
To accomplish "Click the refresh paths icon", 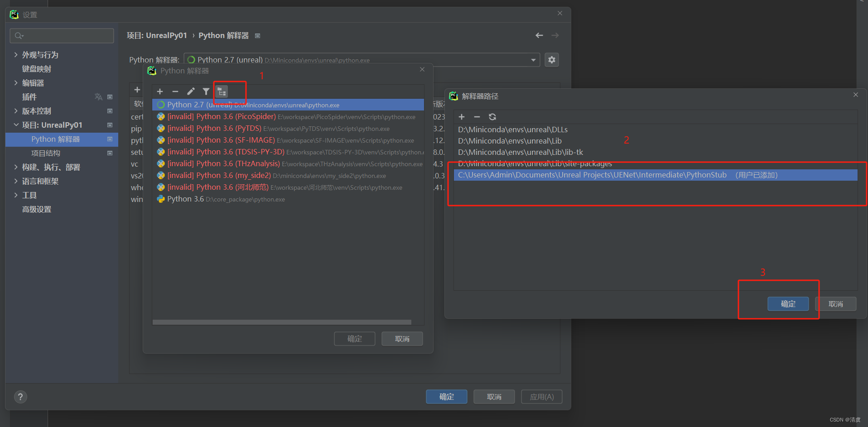I will click(x=492, y=117).
